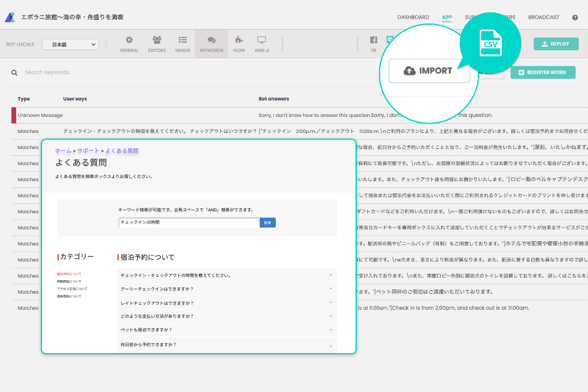This screenshot has width=588, height=392.
Task: Click the Bot answers column header
Action: [x=274, y=99]
